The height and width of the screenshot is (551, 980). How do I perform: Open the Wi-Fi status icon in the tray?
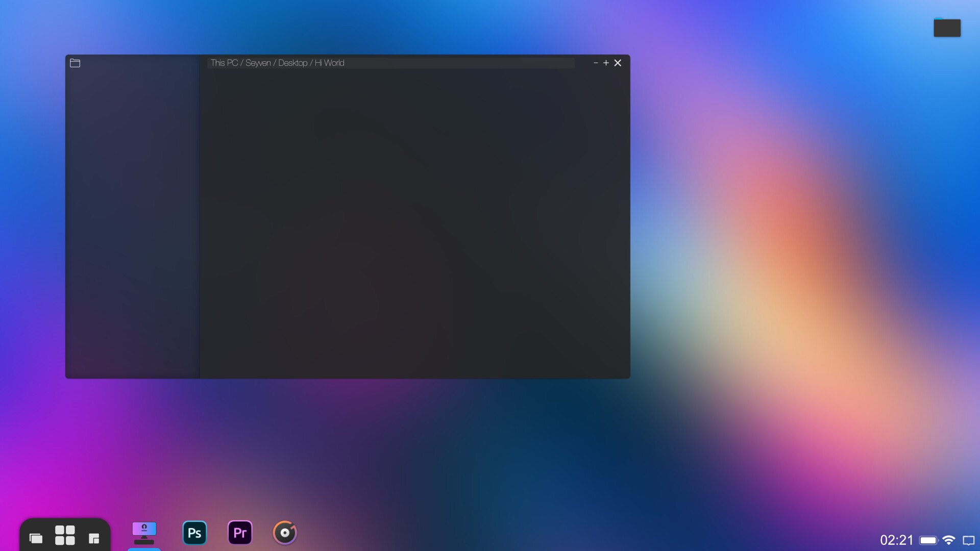(948, 540)
